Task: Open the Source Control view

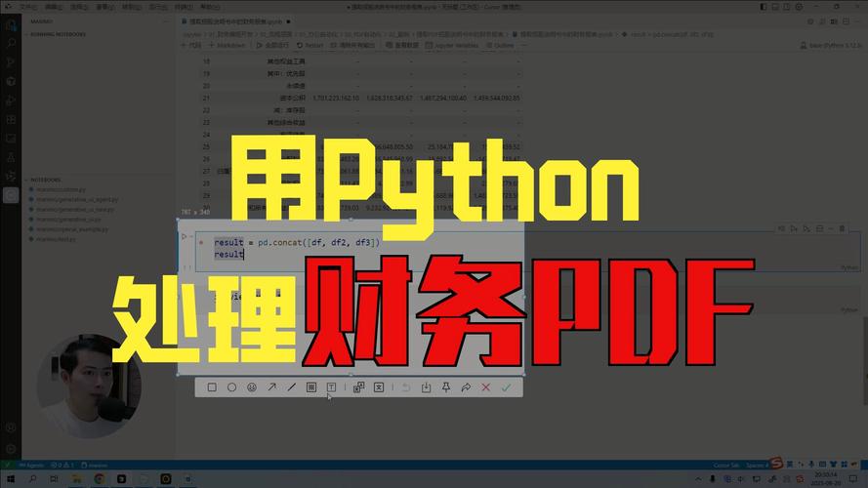Action: click(x=11, y=61)
